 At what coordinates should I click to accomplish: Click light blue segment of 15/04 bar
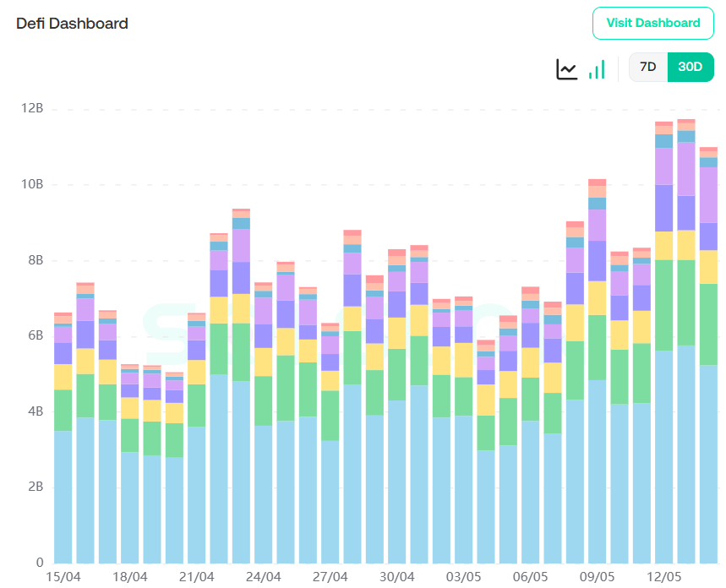point(63,497)
